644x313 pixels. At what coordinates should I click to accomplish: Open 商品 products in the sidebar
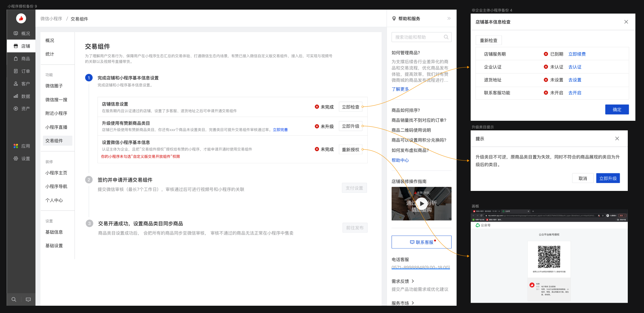click(22, 59)
